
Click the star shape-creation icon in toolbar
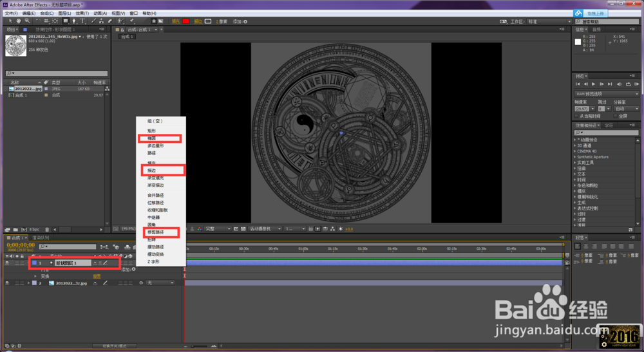(x=154, y=21)
